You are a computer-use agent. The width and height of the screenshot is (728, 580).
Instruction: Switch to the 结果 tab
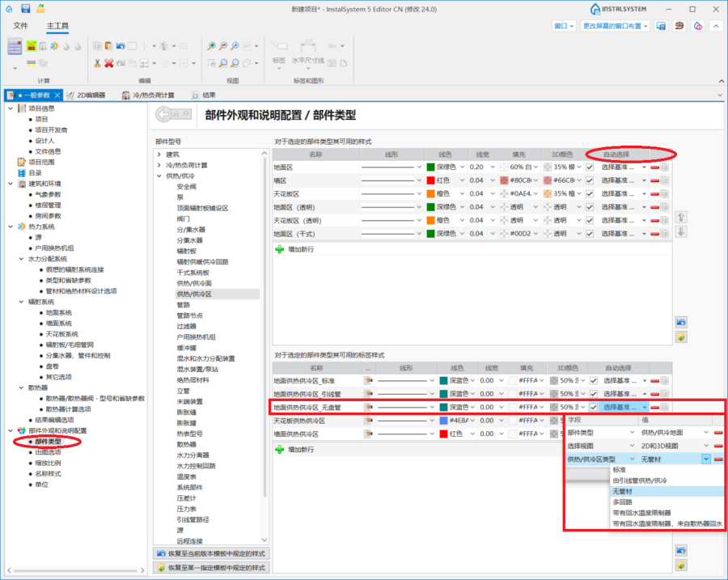click(x=204, y=95)
